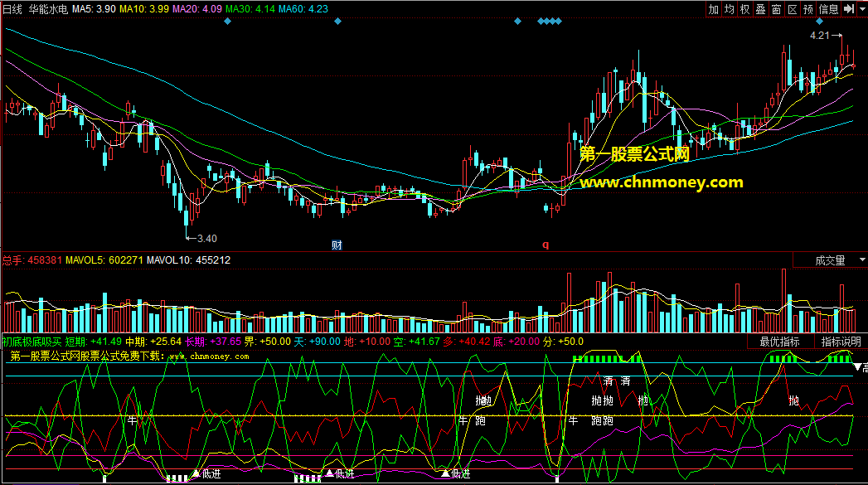Open the 窗 window layout button
Viewport: 868px width, 485px height.
[x=777, y=9]
